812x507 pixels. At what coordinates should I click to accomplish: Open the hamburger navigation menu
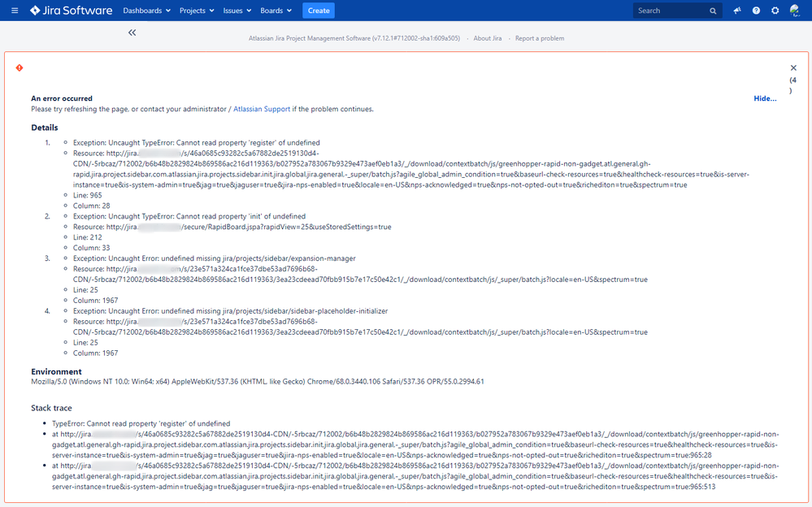pos(15,11)
